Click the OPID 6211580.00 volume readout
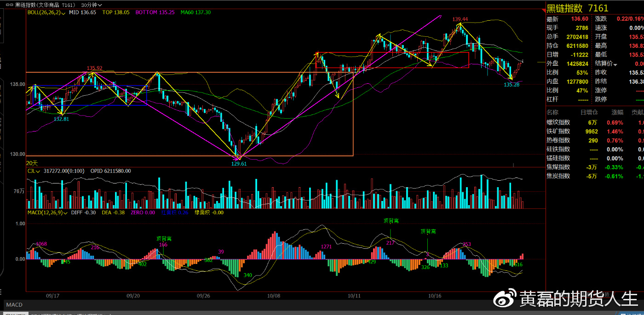644x315 pixels. pos(110,171)
